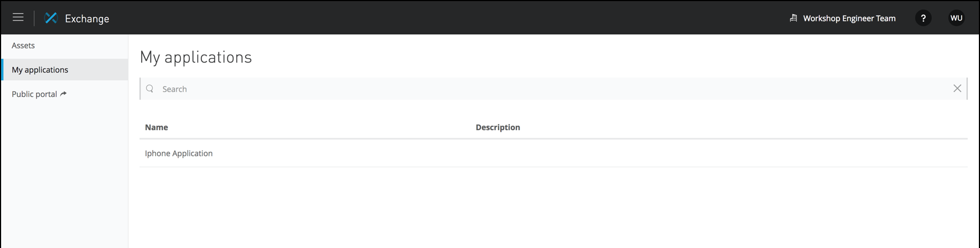Click the My applications page heading

(196, 57)
